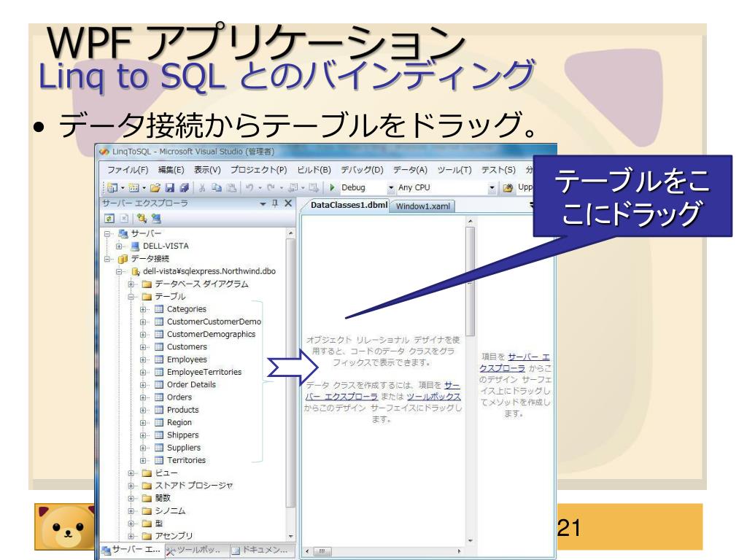Expand the Categories table node
This screenshot has width=747, height=560.
click(143, 309)
